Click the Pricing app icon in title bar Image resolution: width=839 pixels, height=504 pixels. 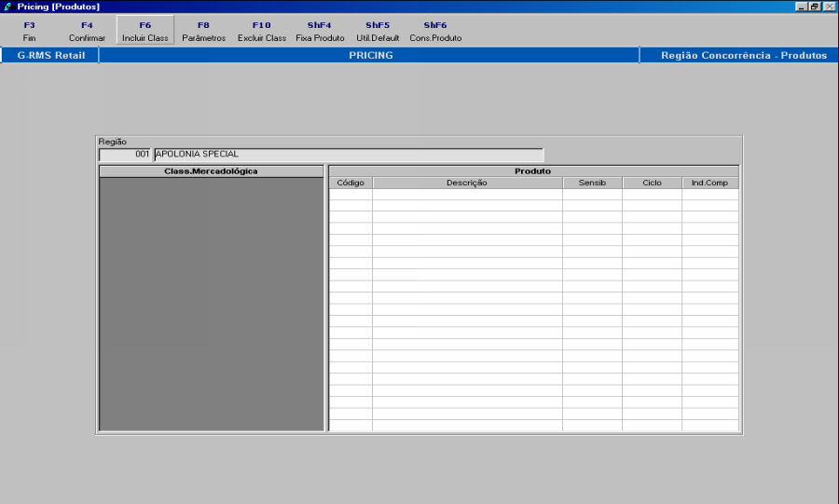(x=7, y=7)
